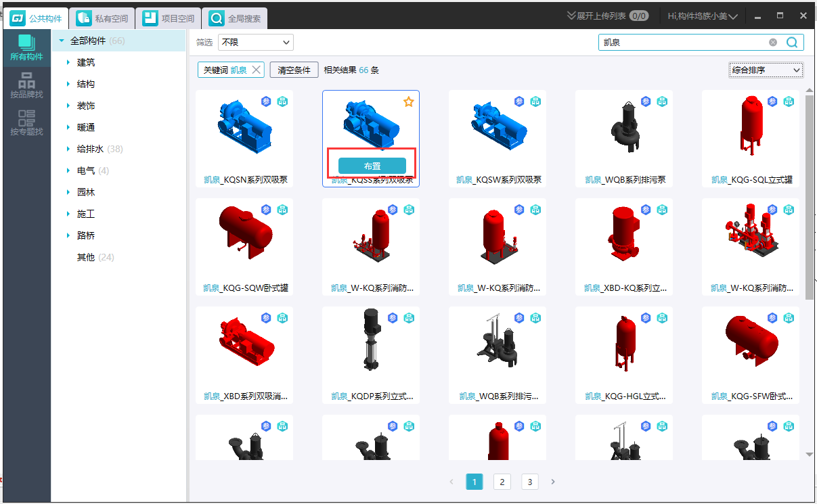Go to results page 2
The width and height of the screenshot is (817, 504).
tap(502, 482)
